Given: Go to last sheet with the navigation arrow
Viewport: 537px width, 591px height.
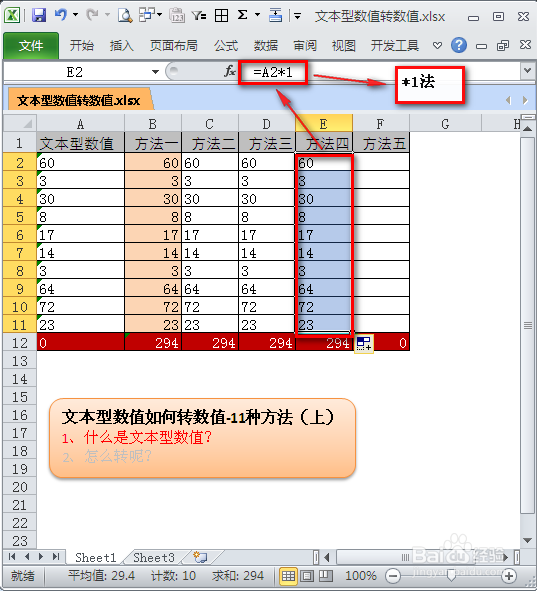Looking at the screenshot, I should [x=56, y=557].
